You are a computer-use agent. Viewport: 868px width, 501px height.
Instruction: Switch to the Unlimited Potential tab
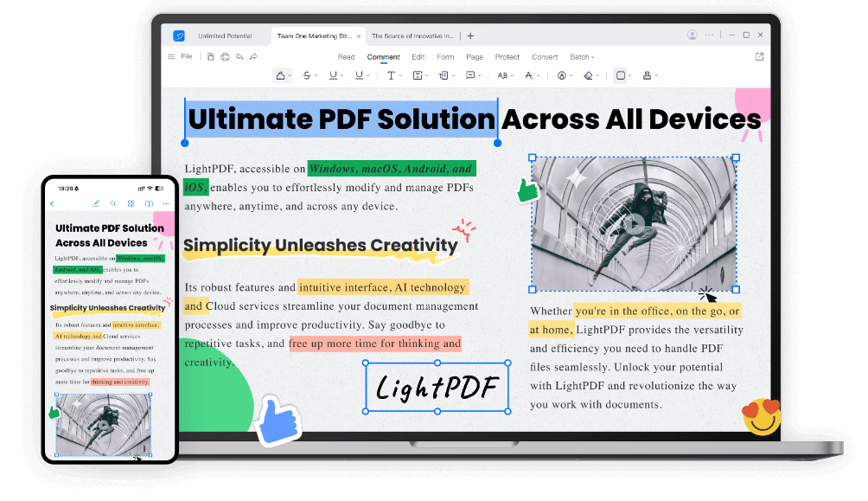225,36
